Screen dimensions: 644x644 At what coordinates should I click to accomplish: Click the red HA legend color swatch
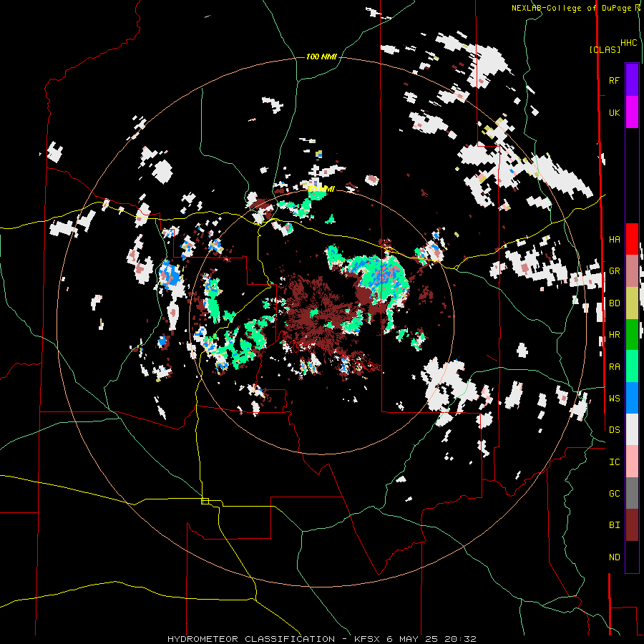point(632,239)
